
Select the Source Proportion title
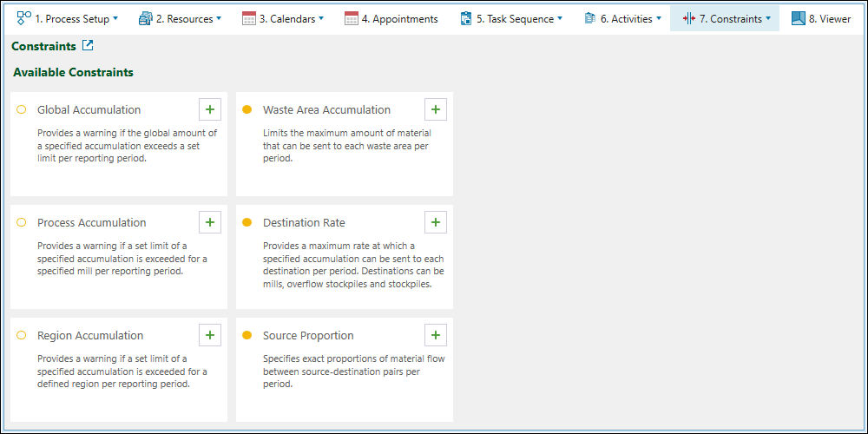pos(308,335)
